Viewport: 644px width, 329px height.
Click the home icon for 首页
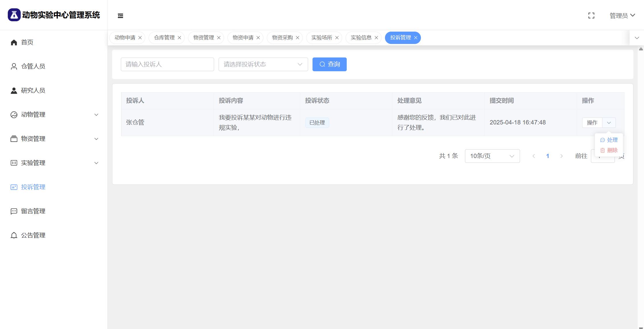[x=14, y=43]
